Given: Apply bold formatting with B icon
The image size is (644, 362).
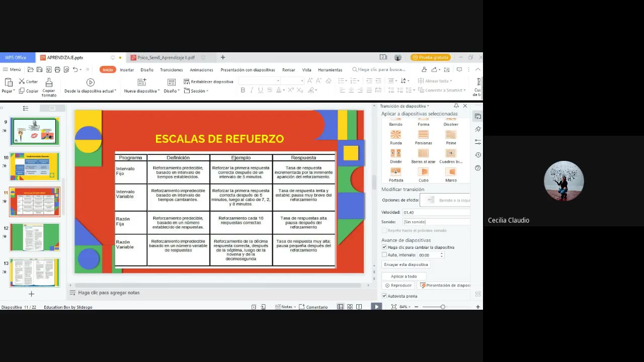Looking at the screenshot, I should [x=243, y=90].
